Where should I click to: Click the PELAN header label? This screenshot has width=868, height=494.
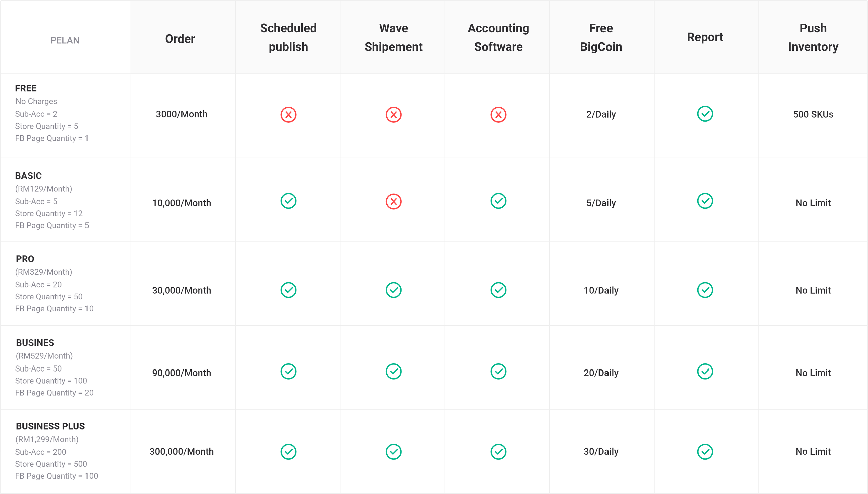click(x=65, y=40)
